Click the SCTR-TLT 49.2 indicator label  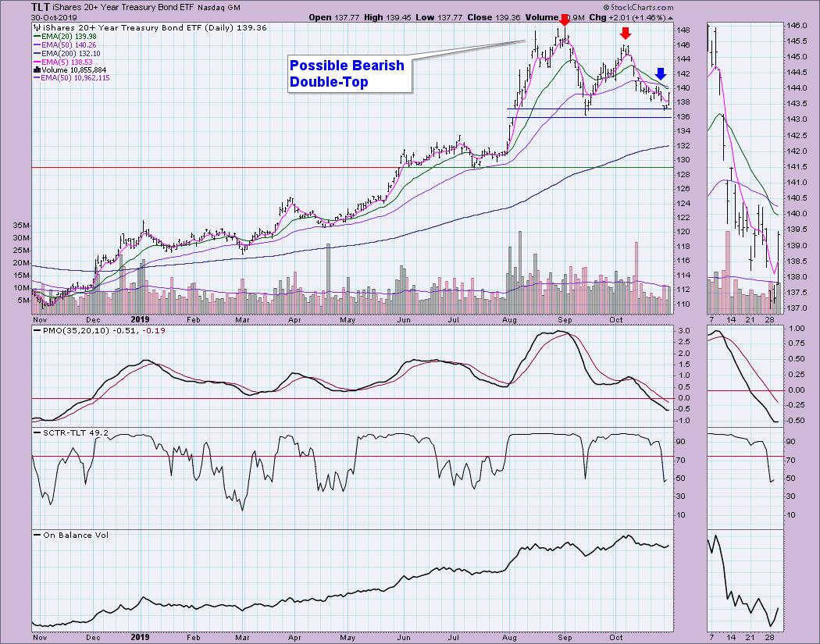(x=75, y=432)
